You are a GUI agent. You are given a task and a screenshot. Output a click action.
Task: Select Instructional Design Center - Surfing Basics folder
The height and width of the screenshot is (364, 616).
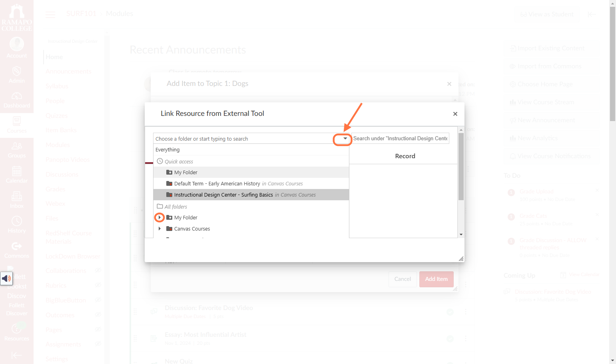[251, 195]
